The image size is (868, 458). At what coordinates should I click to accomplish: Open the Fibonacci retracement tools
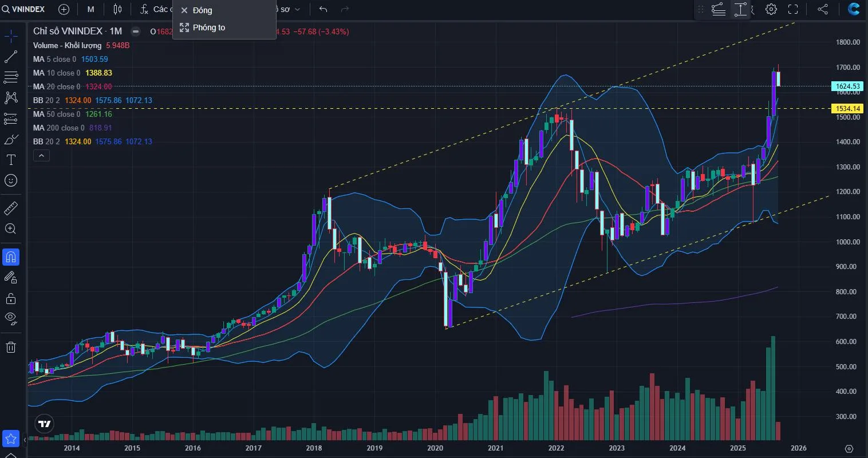(11, 77)
